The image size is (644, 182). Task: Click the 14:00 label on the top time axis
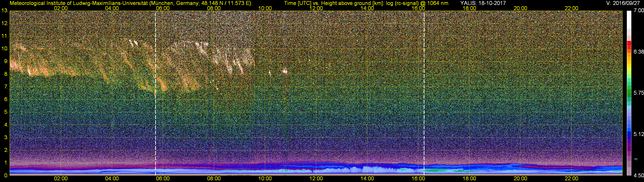tap(367, 8)
